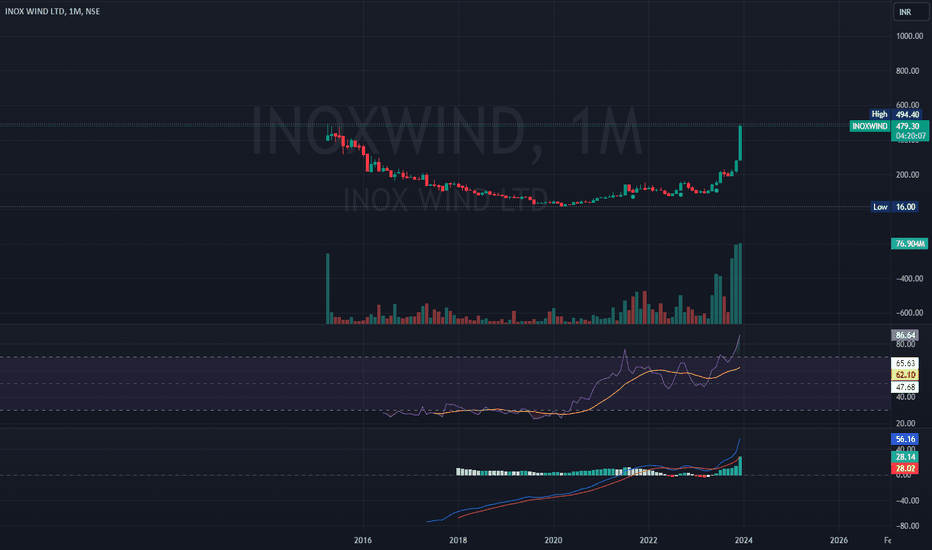Click the histogram value 28.14 label
Image resolution: width=932 pixels, height=550 pixels.
pos(905,457)
